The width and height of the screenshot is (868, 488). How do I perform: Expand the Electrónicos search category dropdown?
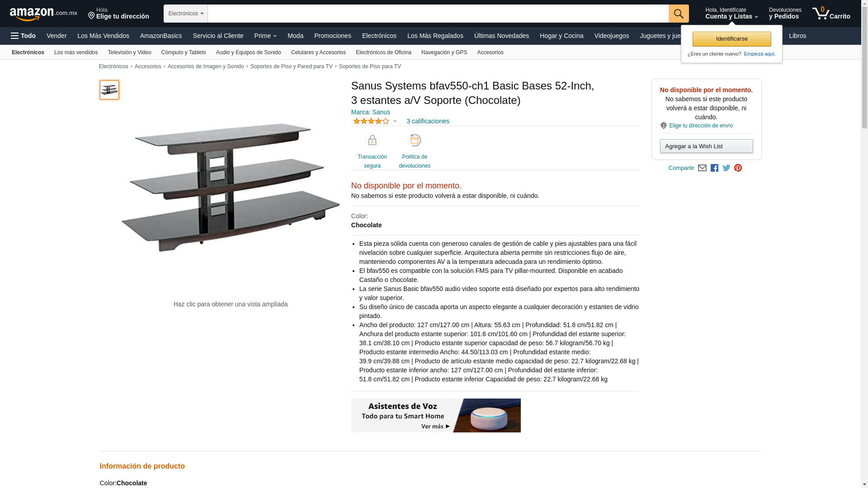click(186, 14)
